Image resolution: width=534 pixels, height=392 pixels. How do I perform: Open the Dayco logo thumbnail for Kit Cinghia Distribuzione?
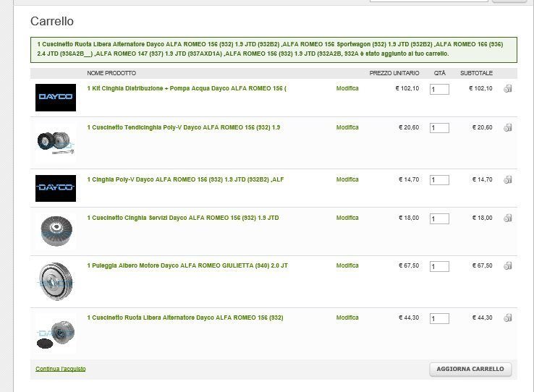[56, 98]
